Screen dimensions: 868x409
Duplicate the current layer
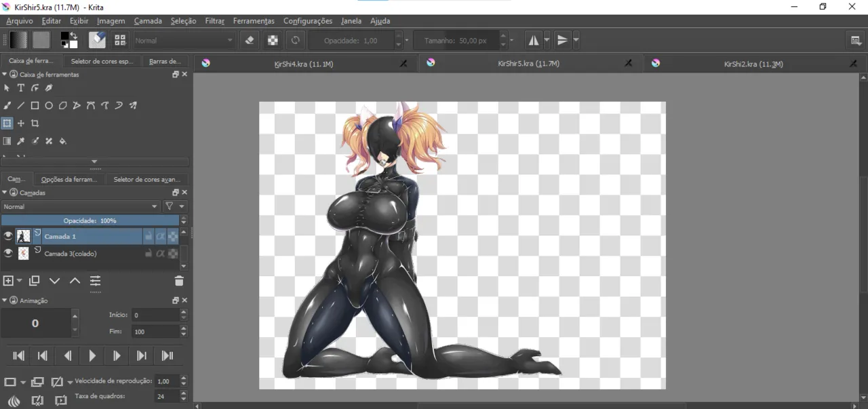point(35,281)
